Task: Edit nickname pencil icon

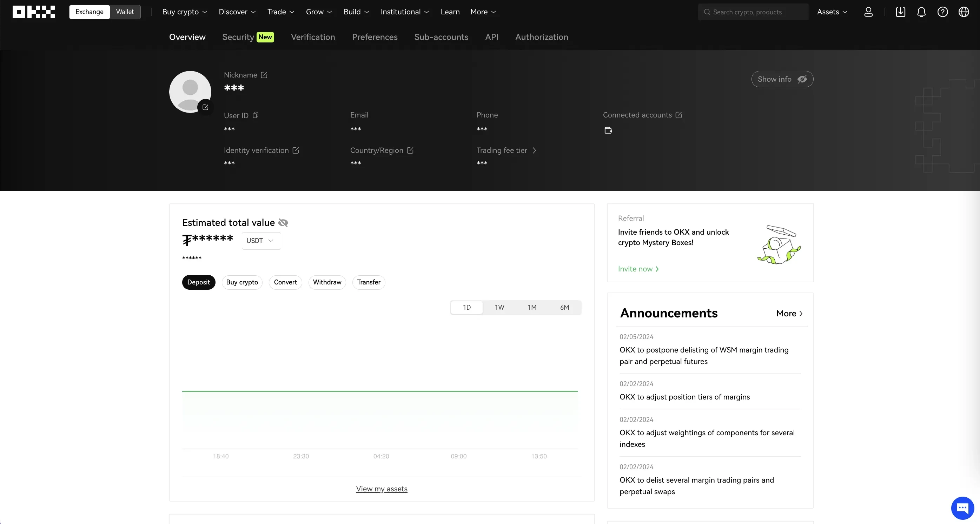Action: point(264,75)
